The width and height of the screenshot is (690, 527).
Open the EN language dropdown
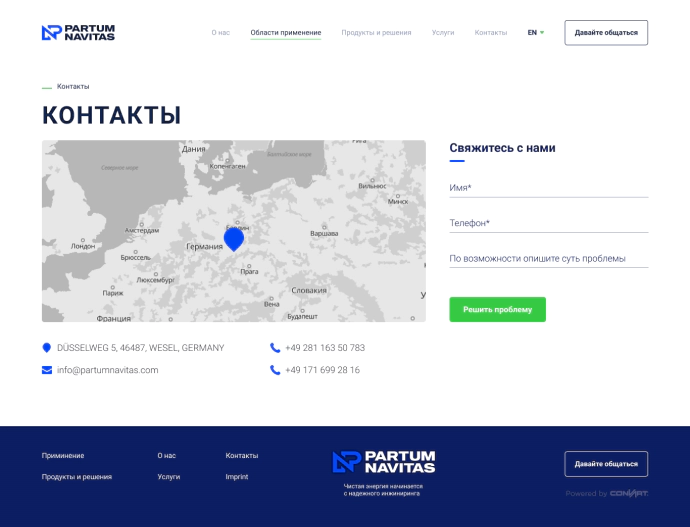pos(536,33)
